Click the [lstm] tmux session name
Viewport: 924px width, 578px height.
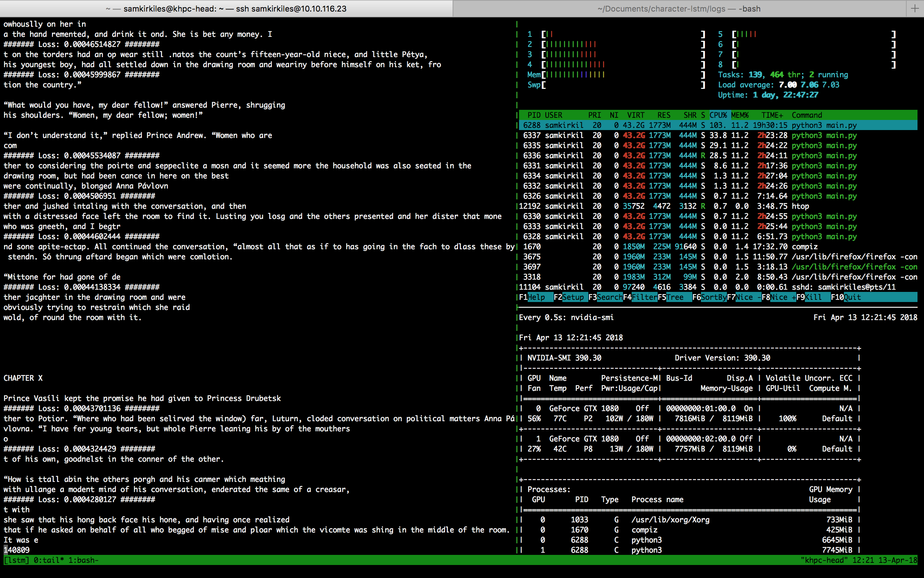pyautogui.click(x=16, y=560)
